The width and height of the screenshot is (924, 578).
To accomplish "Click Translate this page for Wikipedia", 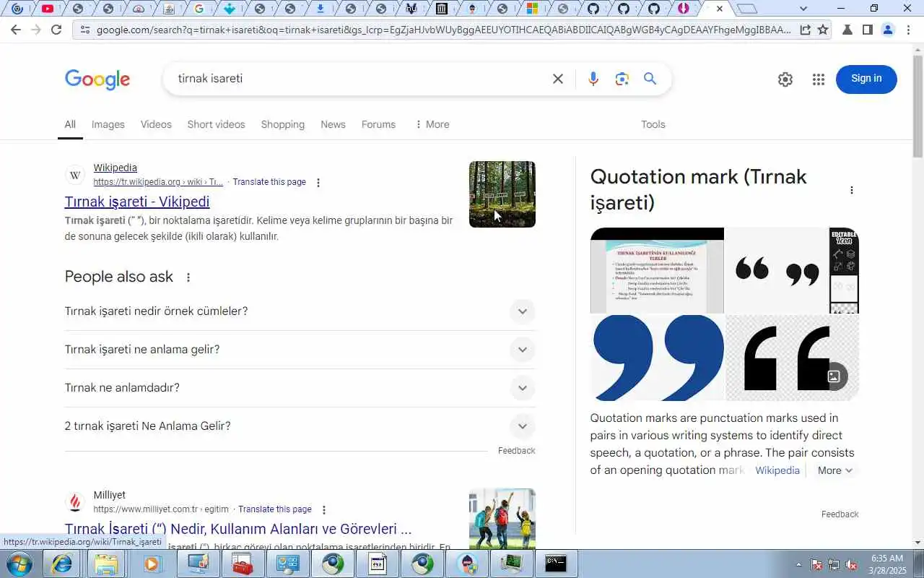I will (x=269, y=182).
